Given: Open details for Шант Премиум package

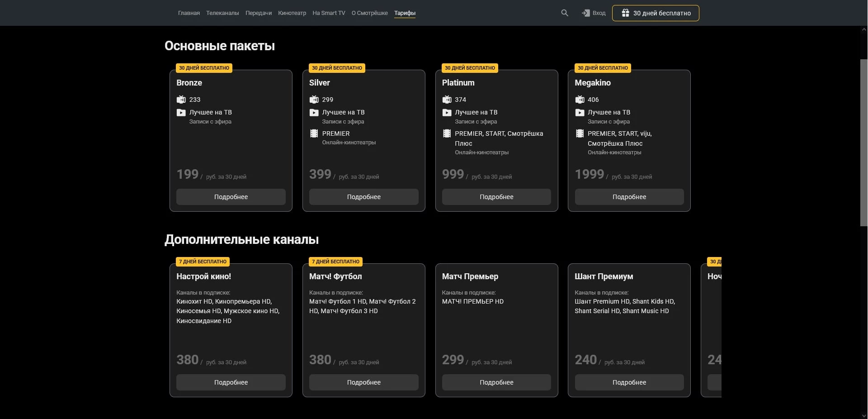Looking at the screenshot, I should [x=629, y=382].
